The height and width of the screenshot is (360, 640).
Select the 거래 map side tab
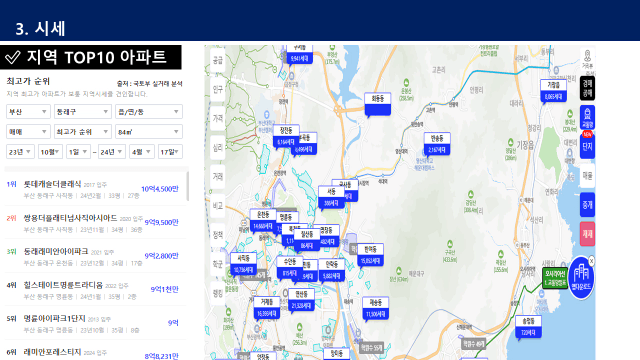(218, 176)
